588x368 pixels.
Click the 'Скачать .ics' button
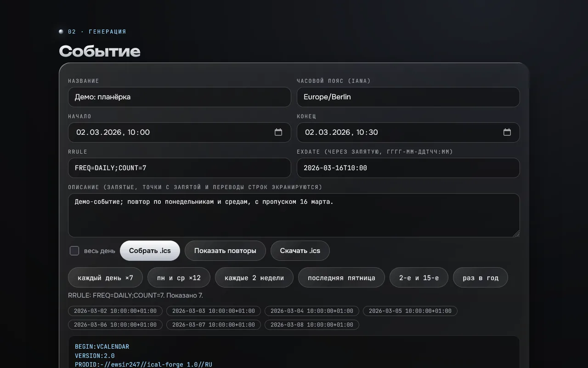coord(300,251)
